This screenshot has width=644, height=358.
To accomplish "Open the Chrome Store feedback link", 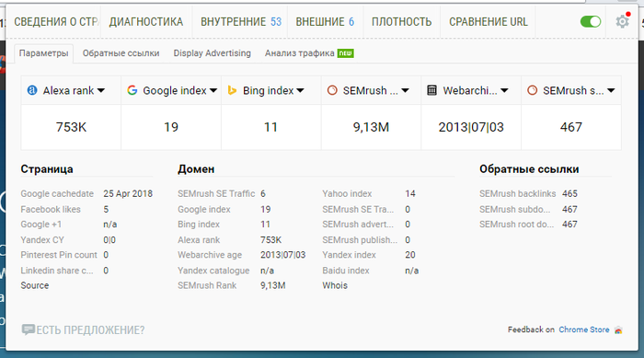I will click(x=583, y=329).
